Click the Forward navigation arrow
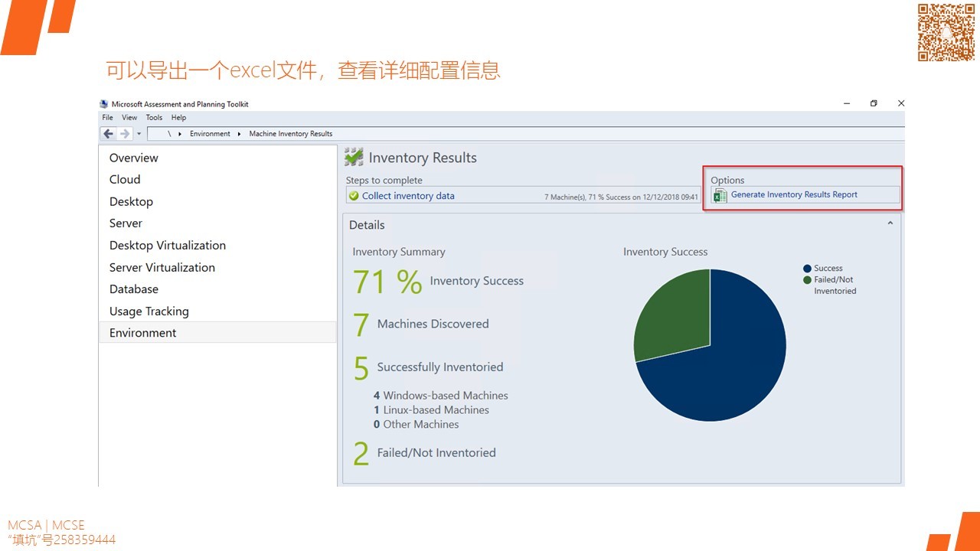 125,133
